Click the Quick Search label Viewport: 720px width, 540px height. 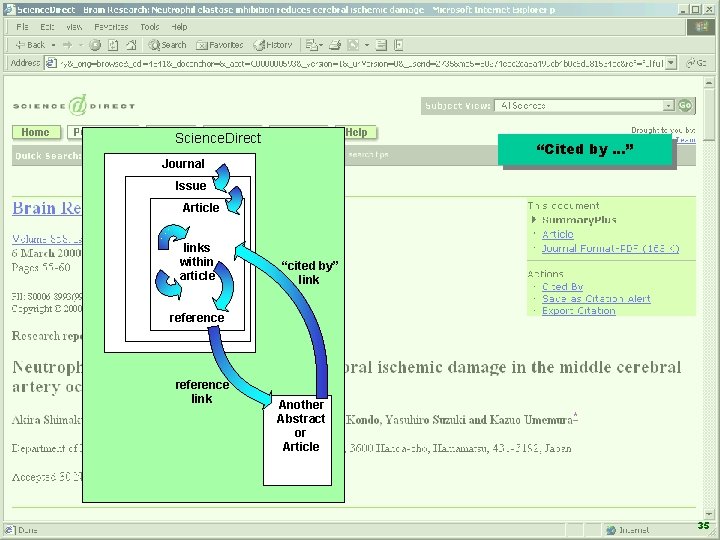48,156
